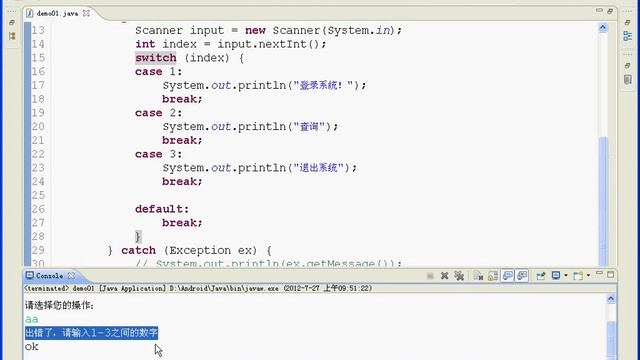Click 'int index = input.nextInt();' code line
The height and width of the screenshot is (360, 640).
231,44
